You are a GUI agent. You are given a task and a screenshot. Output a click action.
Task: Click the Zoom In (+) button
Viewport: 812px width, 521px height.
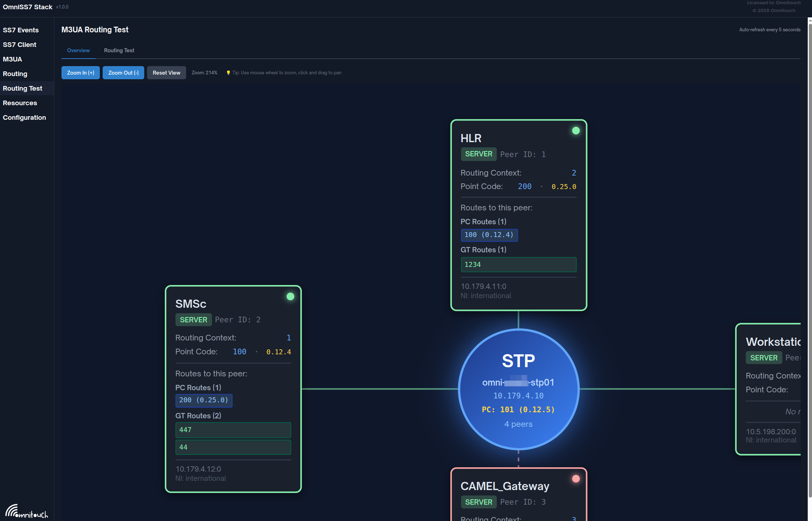(80, 72)
